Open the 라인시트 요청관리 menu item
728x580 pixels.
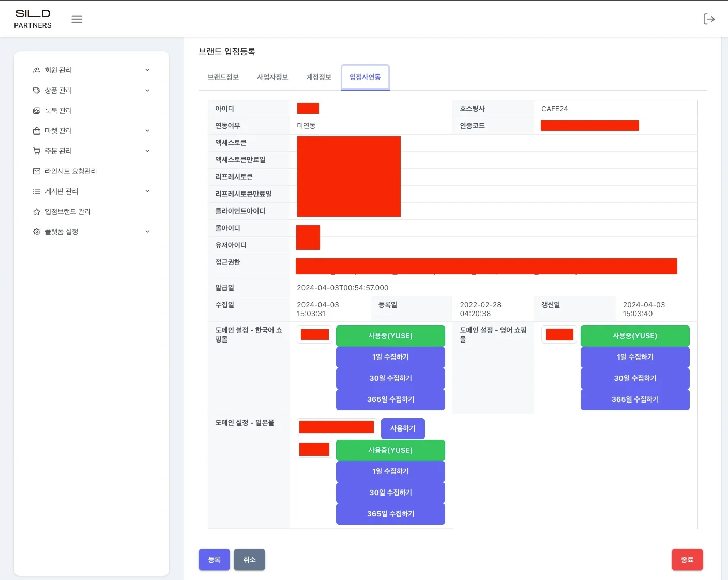click(x=71, y=171)
